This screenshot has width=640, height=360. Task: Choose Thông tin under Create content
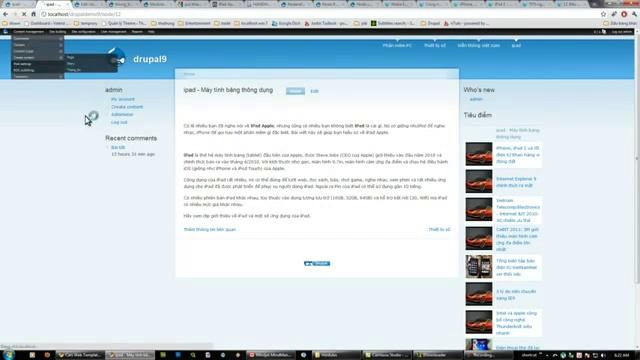click(91, 70)
